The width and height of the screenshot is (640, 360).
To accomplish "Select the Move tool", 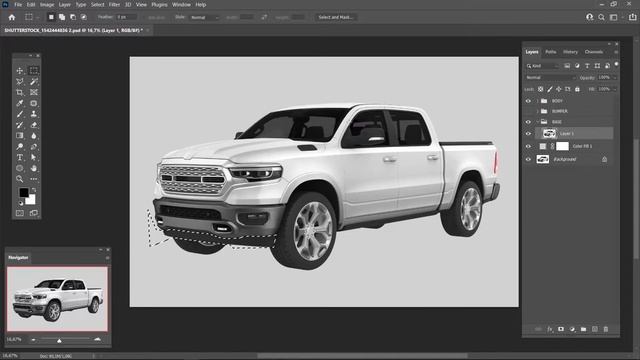I will (20, 71).
